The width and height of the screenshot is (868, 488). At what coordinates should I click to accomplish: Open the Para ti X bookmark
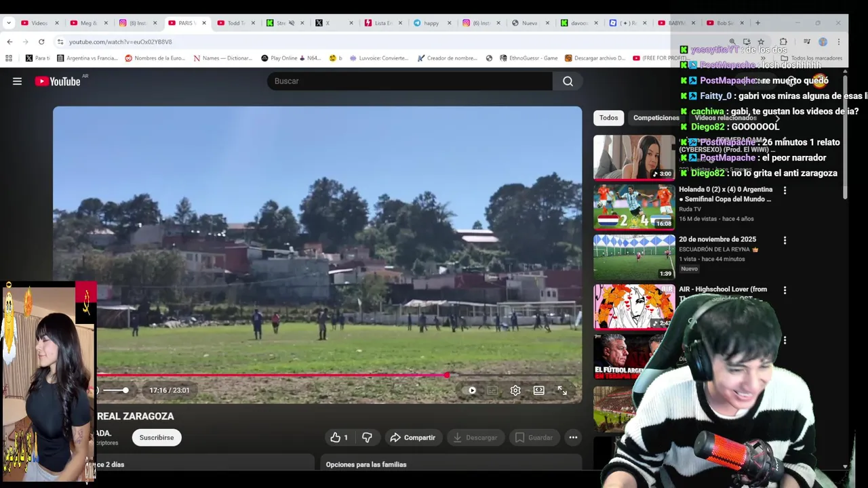38,58
